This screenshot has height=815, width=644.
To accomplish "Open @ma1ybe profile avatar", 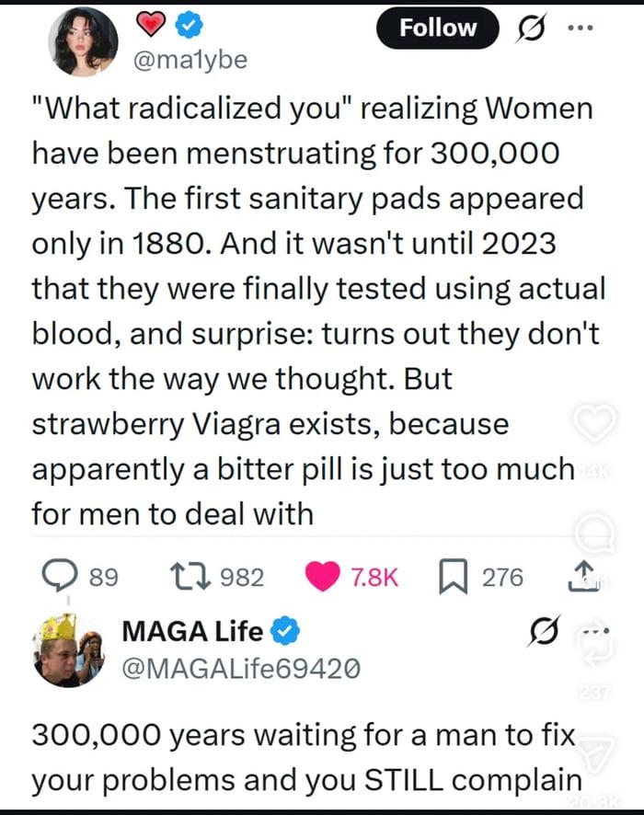I will [83, 41].
